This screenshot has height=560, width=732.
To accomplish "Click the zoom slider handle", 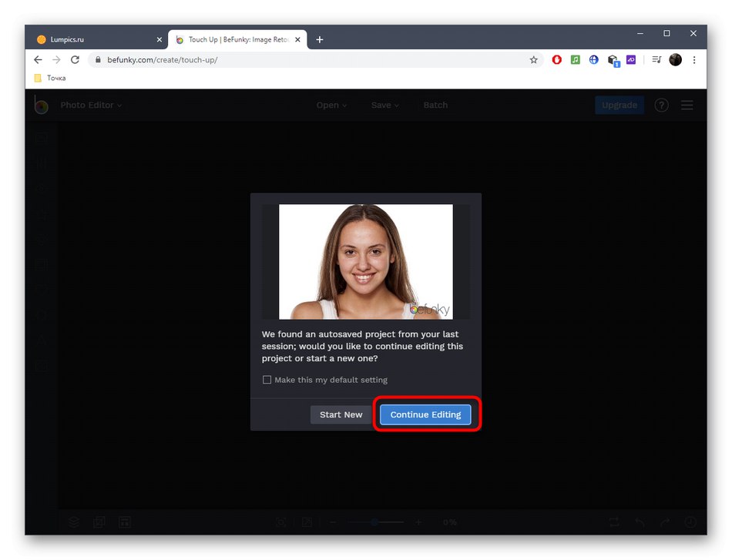I will tap(374, 522).
